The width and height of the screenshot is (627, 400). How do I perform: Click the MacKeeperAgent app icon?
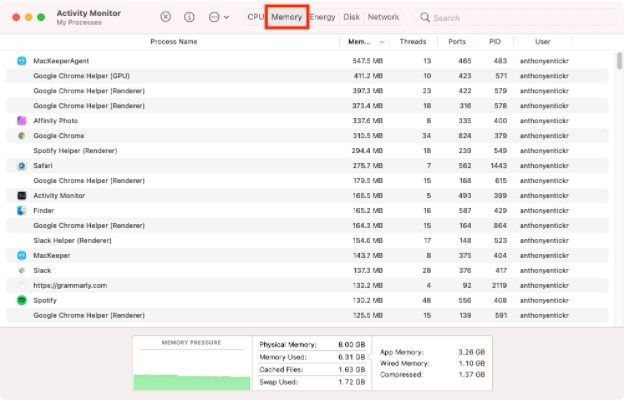22,61
